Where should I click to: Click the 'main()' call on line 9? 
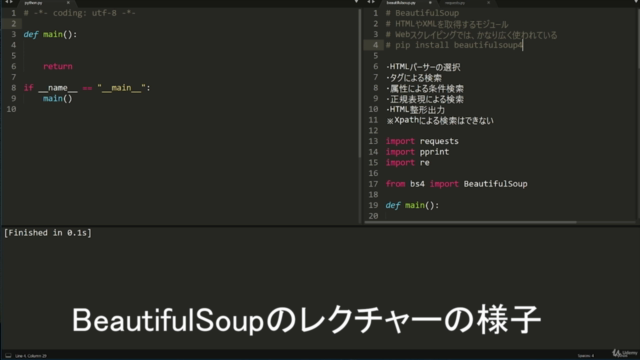coord(58,98)
